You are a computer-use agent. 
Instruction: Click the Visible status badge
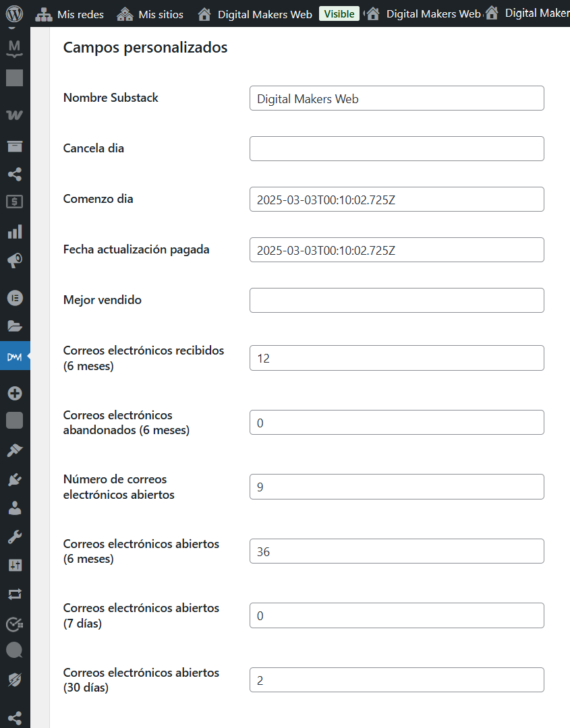click(339, 13)
